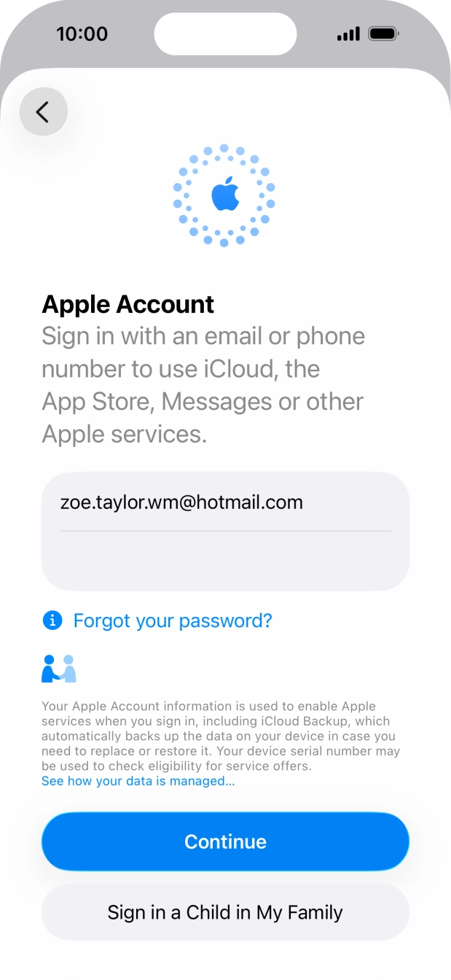Tap the blue Continue button

225,841
